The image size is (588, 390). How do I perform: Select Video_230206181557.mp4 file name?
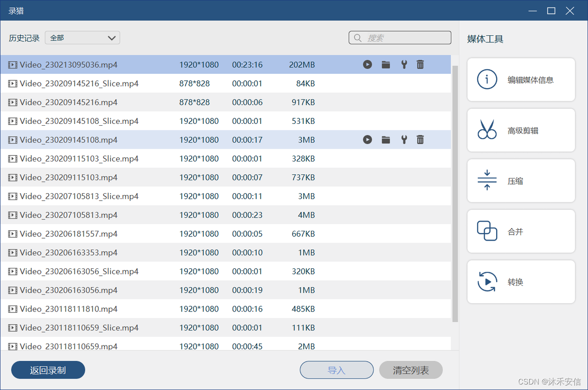click(68, 234)
